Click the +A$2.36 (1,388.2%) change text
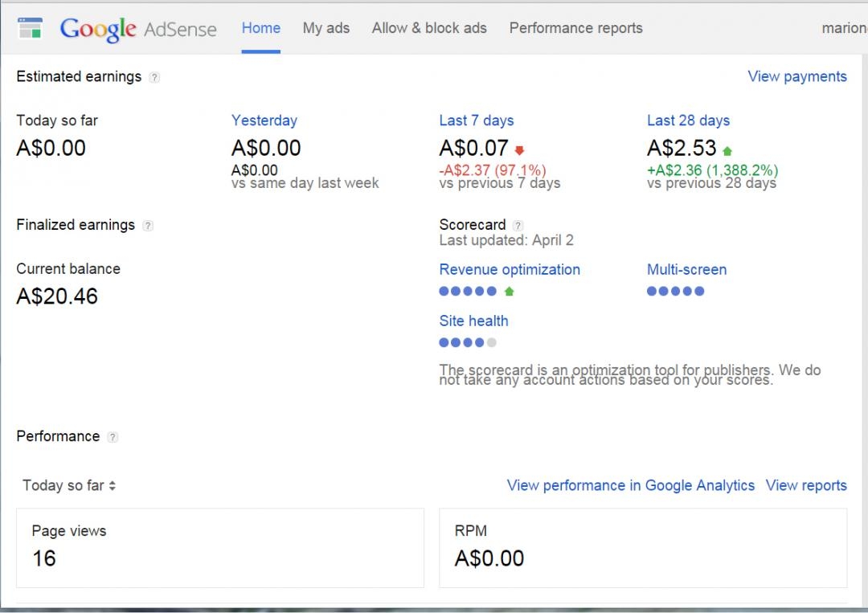Viewport: 868px width, 613px height. pyautogui.click(x=712, y=170)
